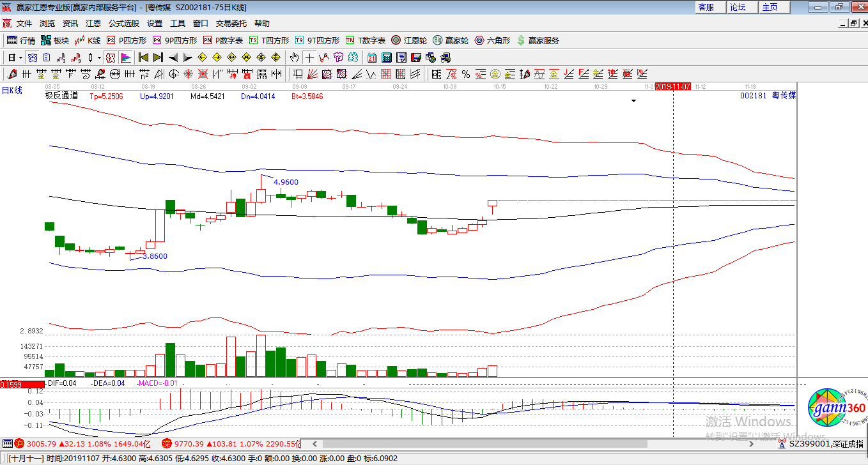
Task: Click the Dn=4.0414 indicator value
Action: click(258, 96)
